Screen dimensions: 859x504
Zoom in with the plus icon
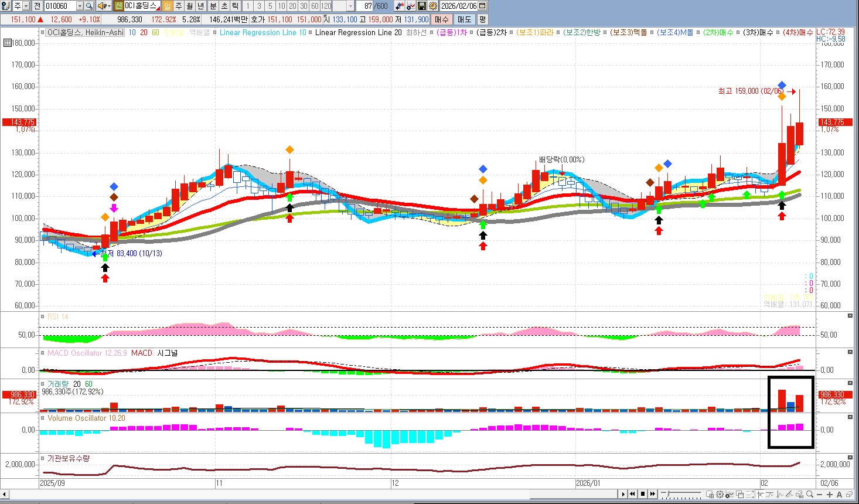[x=830, y=494]
